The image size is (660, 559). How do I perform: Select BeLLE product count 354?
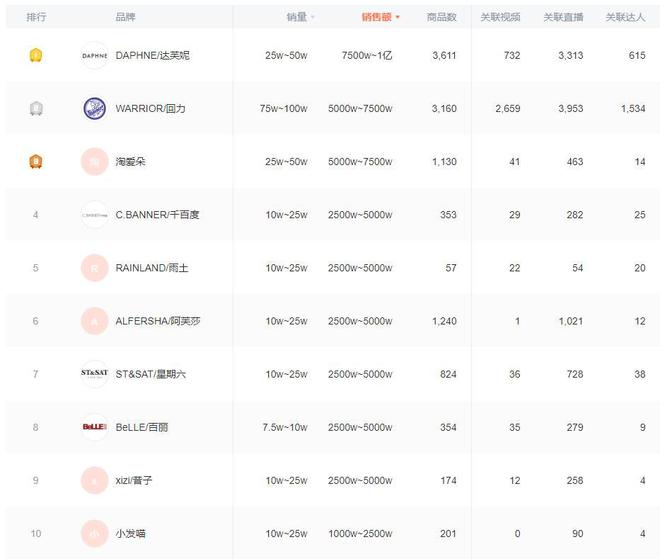(x=448, y=427)
